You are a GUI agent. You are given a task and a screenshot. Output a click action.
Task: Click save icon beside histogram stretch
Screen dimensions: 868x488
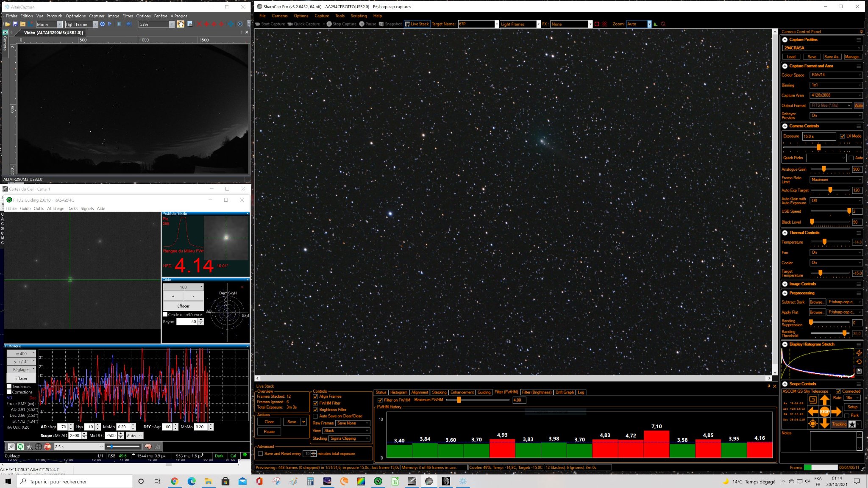tap(859, 371)
